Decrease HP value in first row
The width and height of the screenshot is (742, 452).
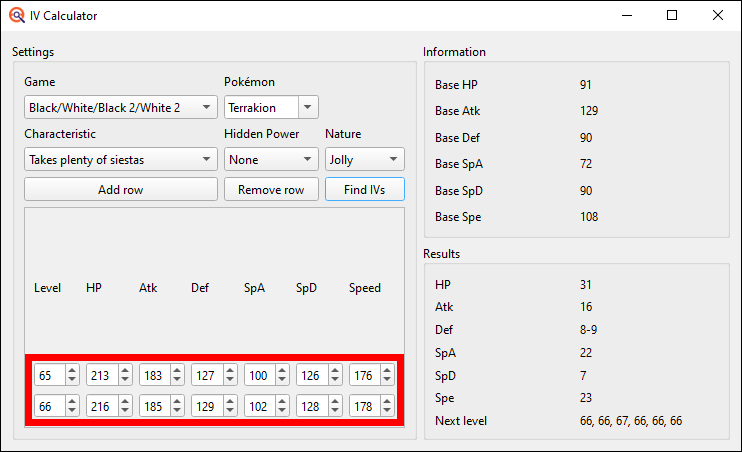click(124, 380)
